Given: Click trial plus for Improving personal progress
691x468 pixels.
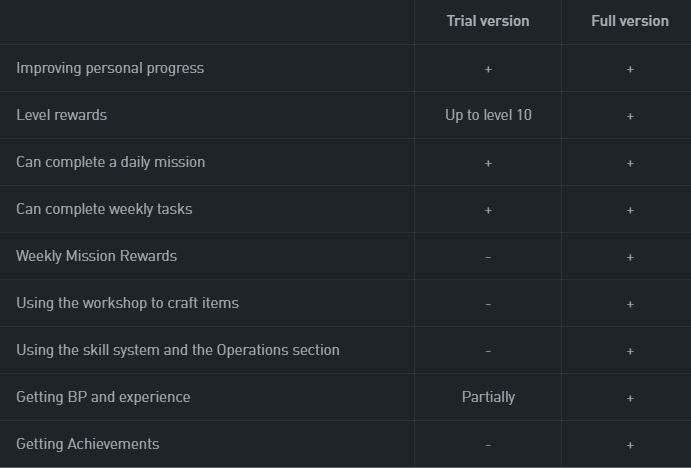Looking at the screenshot, I should 488,70.
